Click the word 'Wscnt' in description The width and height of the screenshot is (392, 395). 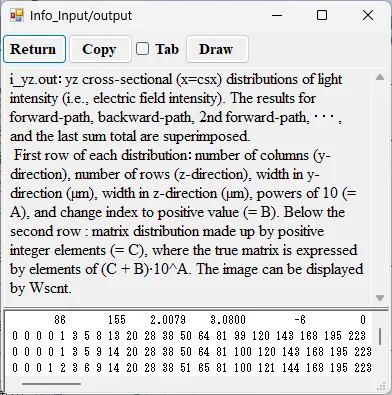[x=49, y=288]
